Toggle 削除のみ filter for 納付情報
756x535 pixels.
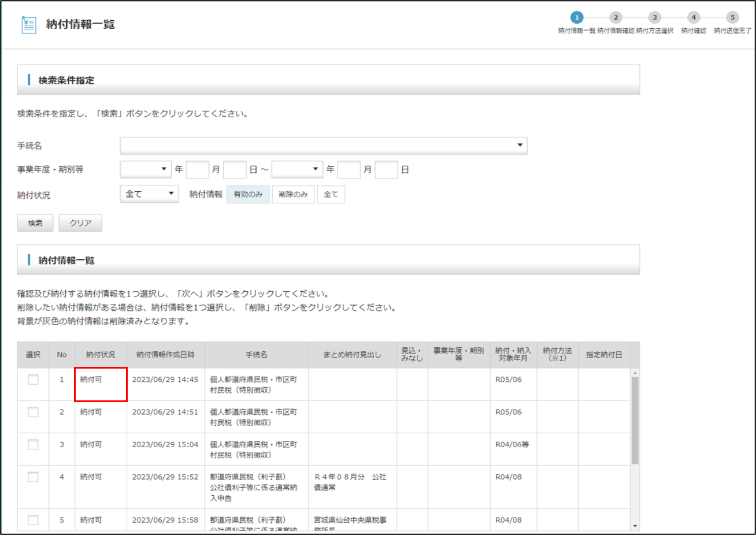click(x=293, y=195)
